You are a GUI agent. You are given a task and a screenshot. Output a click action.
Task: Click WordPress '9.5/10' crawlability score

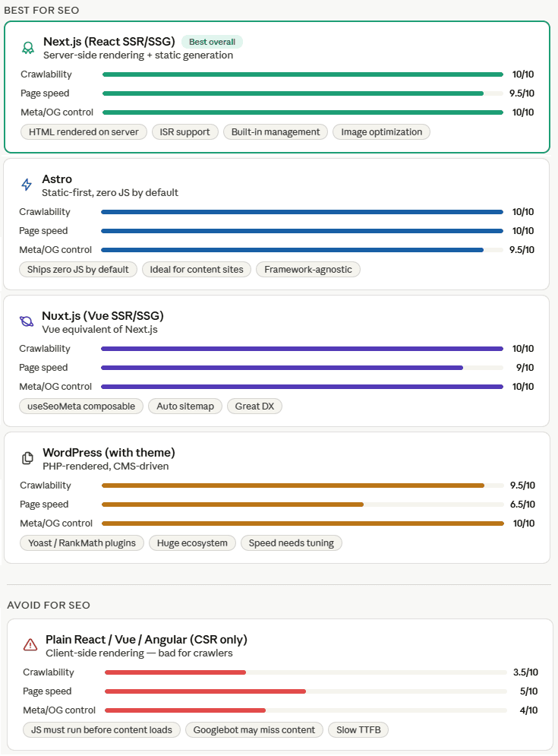click(522, 485)
